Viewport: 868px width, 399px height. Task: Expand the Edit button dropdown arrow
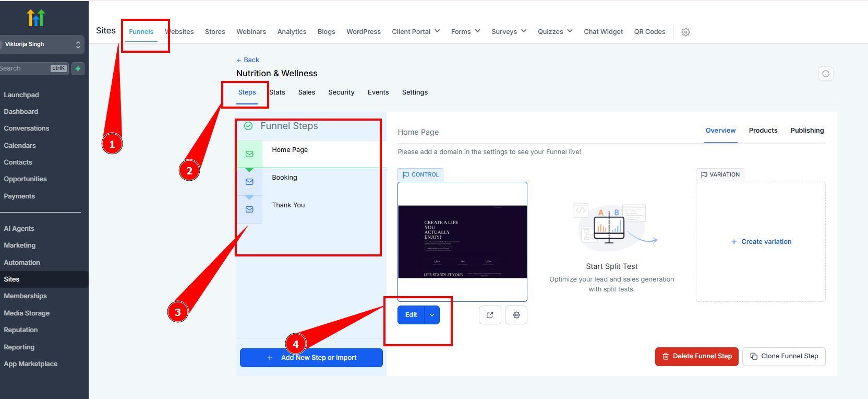coord(432,315)
